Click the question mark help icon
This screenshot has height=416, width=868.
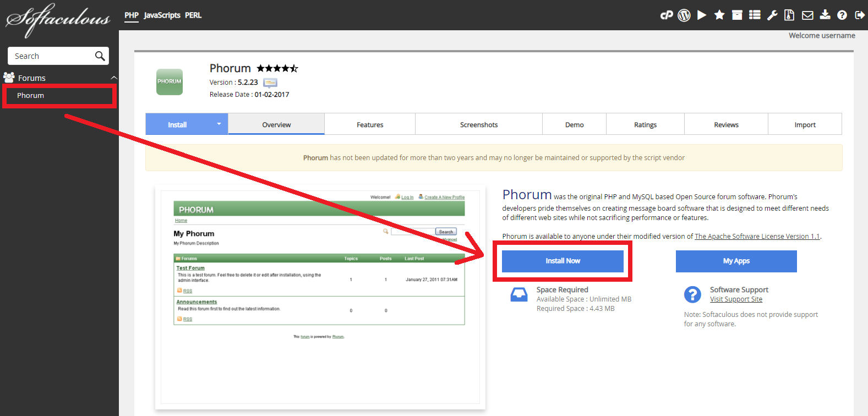pos(842,15)
